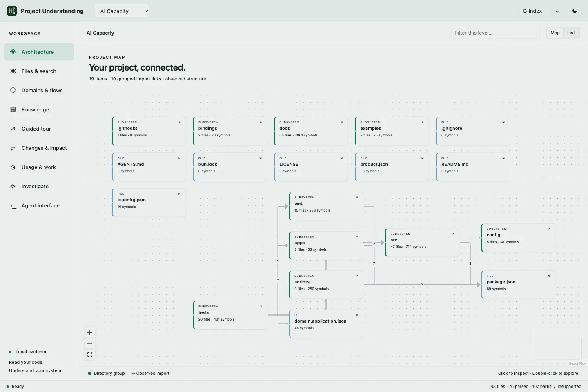Select the tests subsystem node
Screen dimensions: 588x392
[x=230, y=315]
